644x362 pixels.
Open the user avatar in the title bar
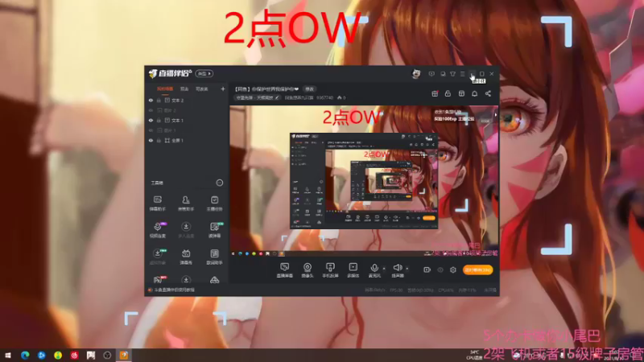coord(416,74)
